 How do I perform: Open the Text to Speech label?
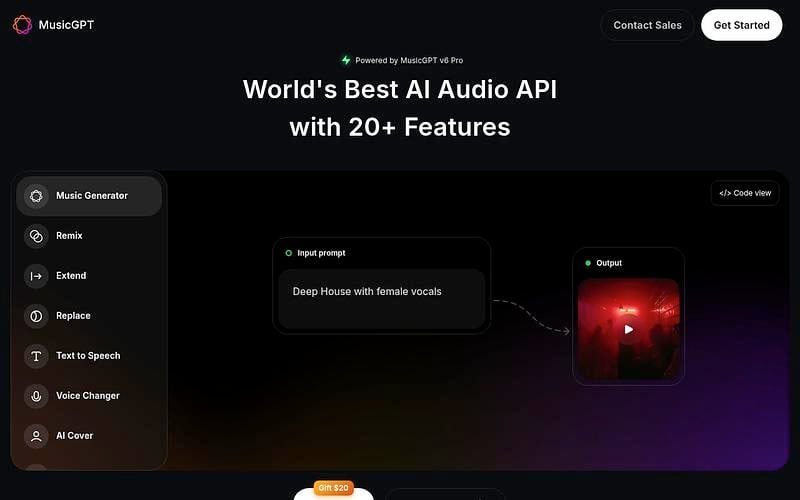tap(88, 356)
